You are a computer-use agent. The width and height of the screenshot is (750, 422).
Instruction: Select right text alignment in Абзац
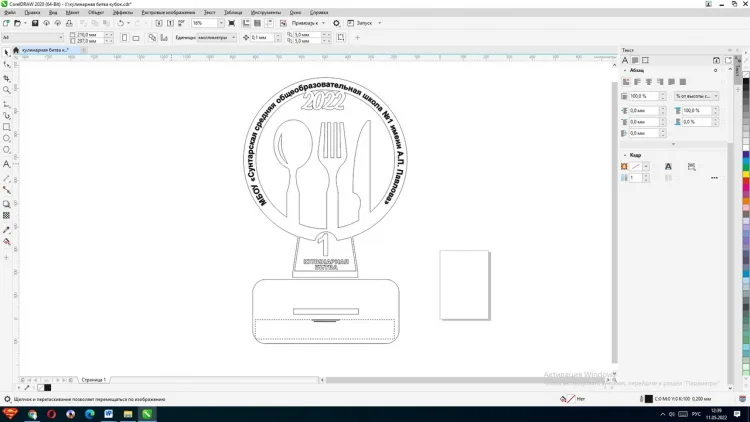(660, 82)
